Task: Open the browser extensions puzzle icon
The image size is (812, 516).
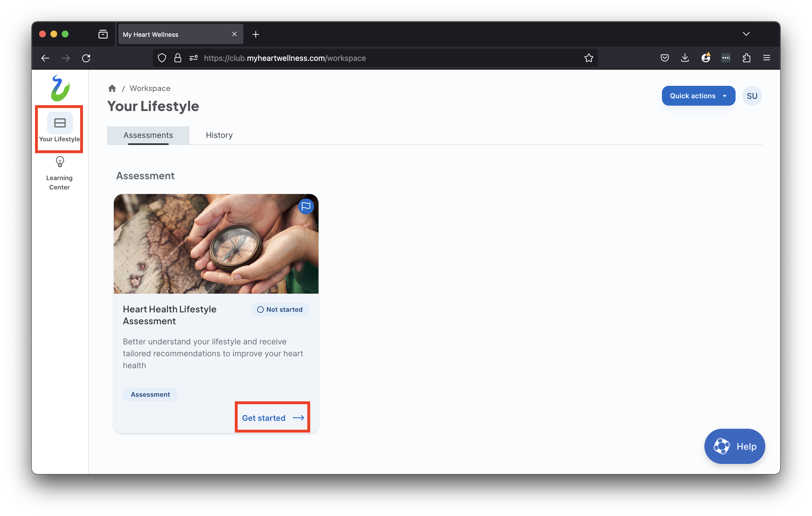Action: (x=746, y=58)
